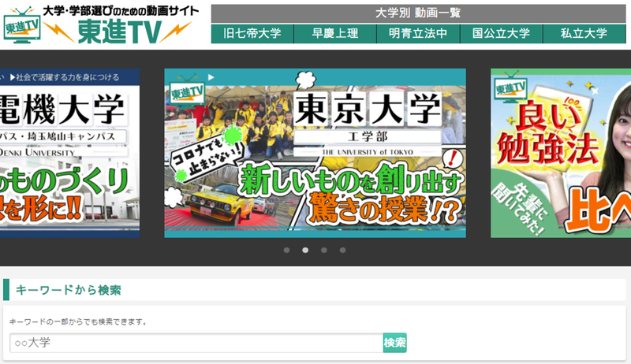This screenshot has height=364, width=631.
Task: Click 東進TV badge on the 東京大学 banner
Action: [185, 89]
